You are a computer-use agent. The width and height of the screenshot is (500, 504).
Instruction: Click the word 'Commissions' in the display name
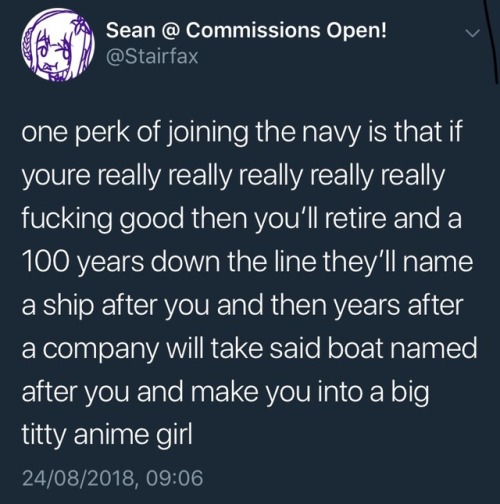point(252,31)
